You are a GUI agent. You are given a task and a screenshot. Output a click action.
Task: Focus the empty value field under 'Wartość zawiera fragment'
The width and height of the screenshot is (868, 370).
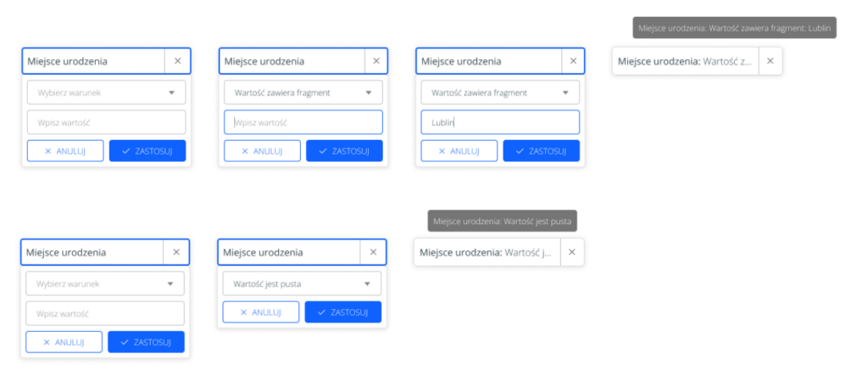(x=303, y=122)
